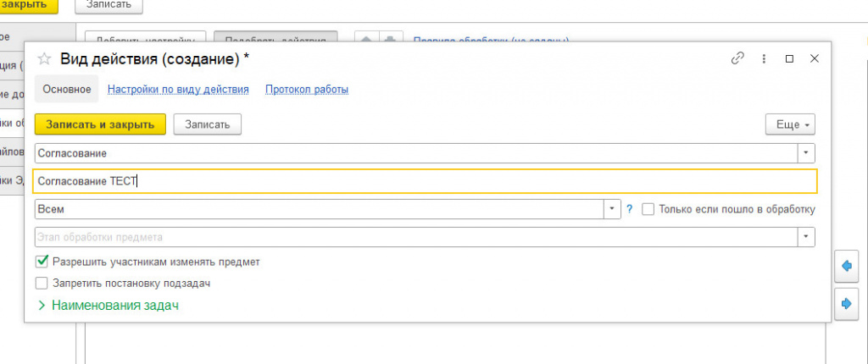Enable Запретить постановку подзадач checkbox
Screen dimensions: 868x364
coord(42,284)
